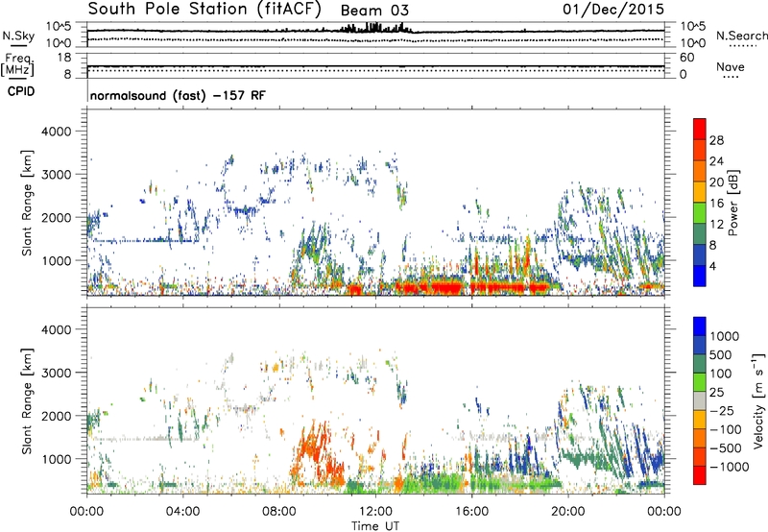The width and height of the screenshot is (768, 532).
Task: Click the '16' label on Power color bar
Action: (x=716, y=204)
